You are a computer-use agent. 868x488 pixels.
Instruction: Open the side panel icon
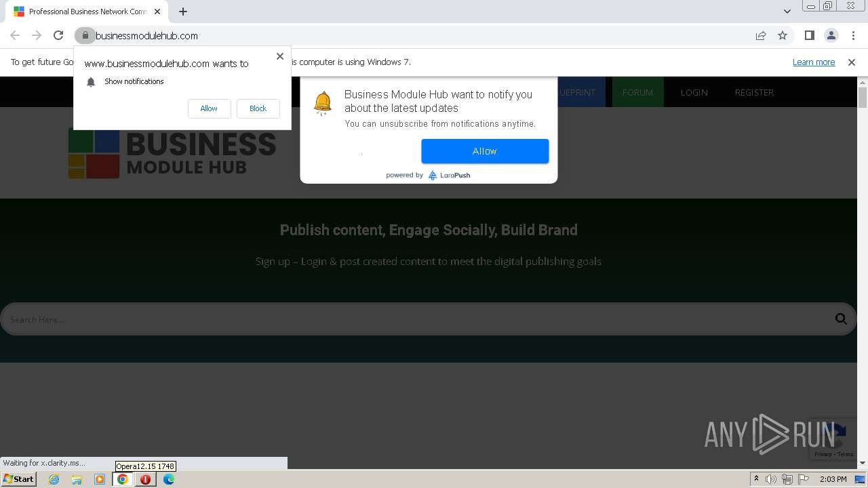point(810,35)
